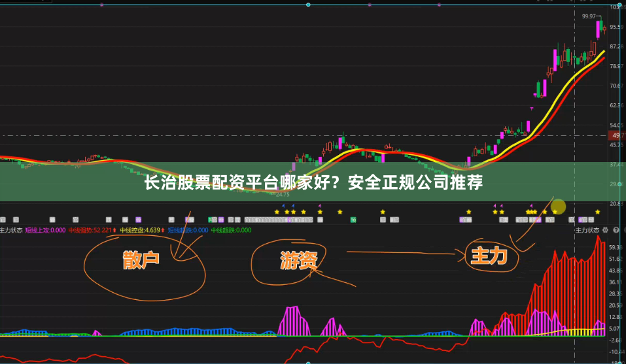Open the indicator help question-mark icon

616,230
